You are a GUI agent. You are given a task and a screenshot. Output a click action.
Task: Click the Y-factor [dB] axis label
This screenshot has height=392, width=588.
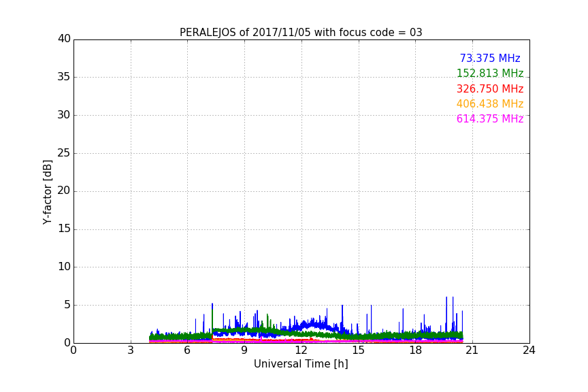click(x=47, y=192)
